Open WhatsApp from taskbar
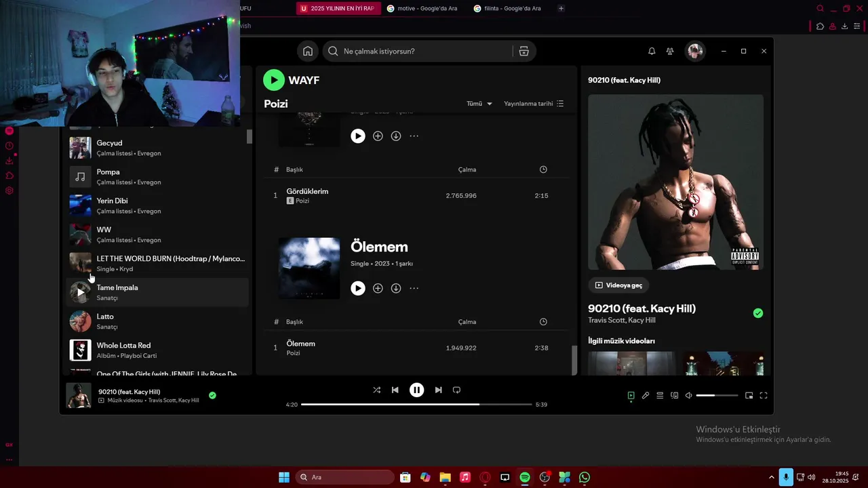Screen dimensions: 868x488 click(585, 477)
